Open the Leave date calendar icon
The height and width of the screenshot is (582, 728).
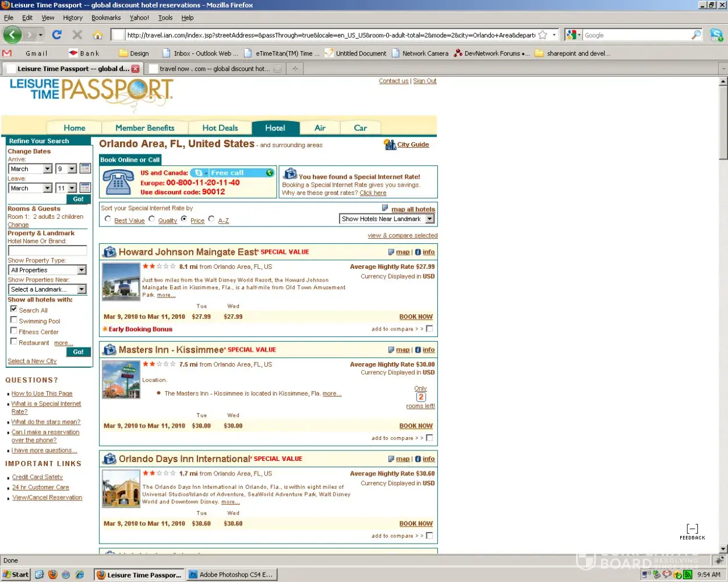point(85,188)
